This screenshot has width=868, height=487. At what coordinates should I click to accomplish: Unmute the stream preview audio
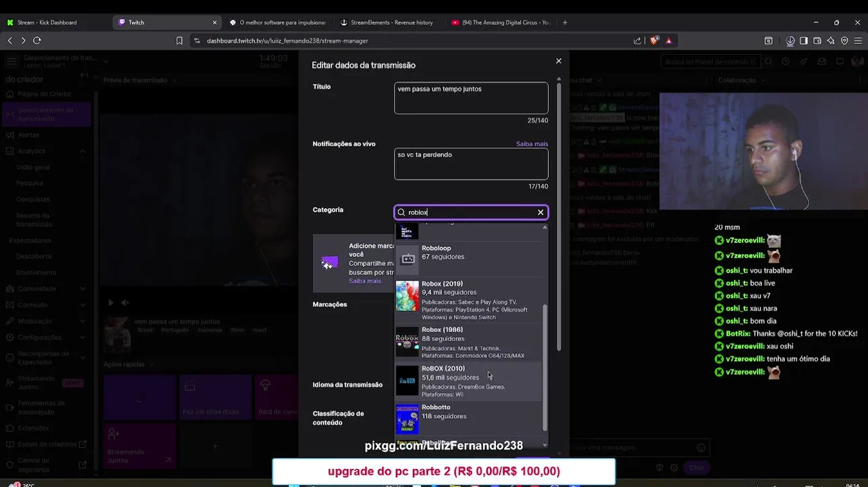point(125,302)
